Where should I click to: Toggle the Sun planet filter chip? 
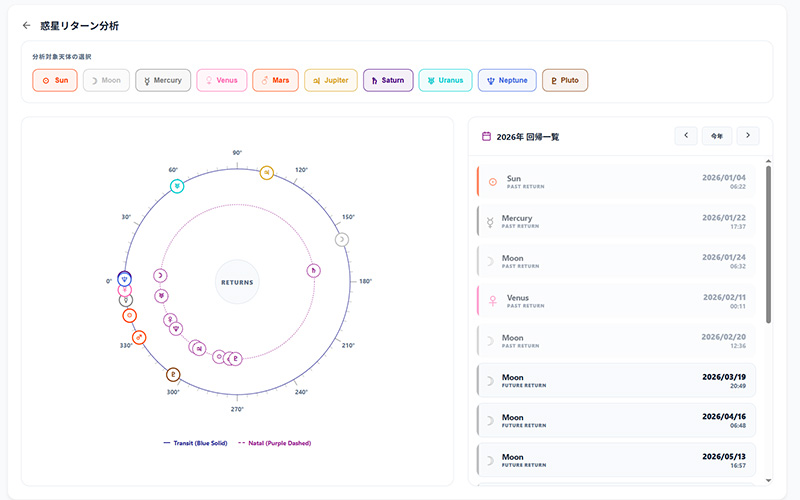point(55,80)
